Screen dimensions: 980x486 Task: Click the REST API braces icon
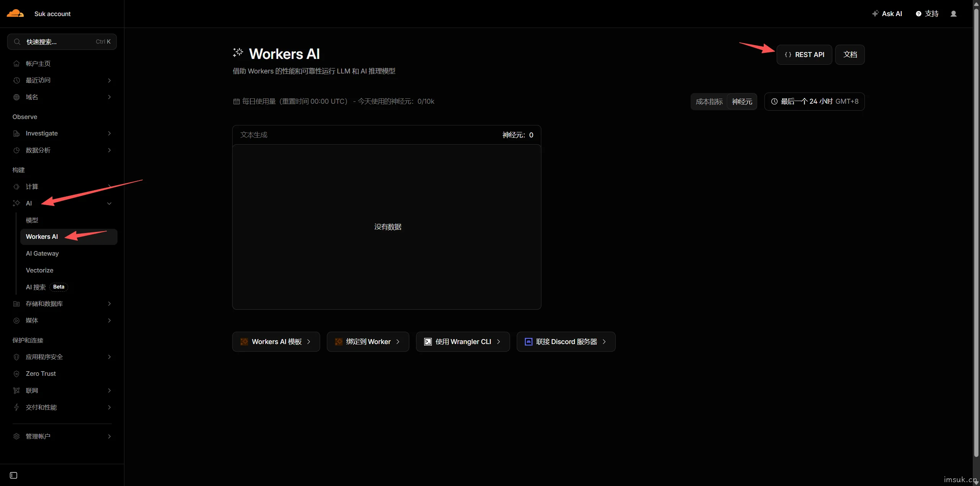[788, 55]
